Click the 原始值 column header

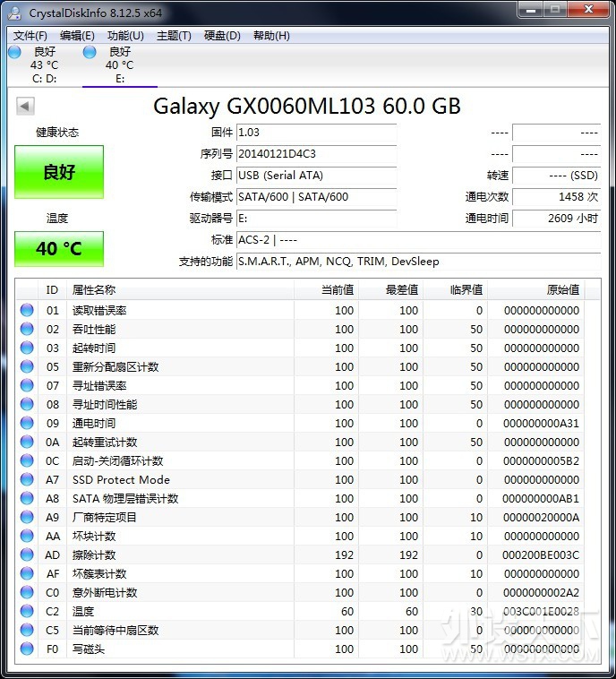click(x=536, y=289)
